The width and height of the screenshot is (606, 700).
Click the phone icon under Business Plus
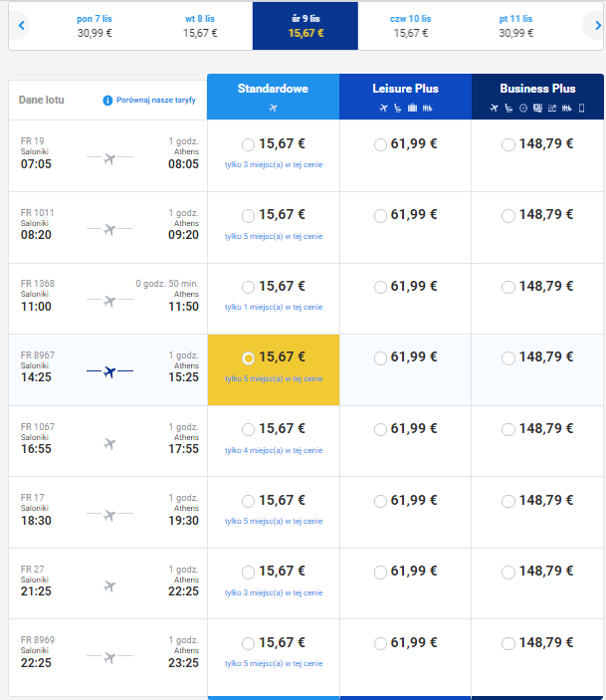[x=581, y=108]
